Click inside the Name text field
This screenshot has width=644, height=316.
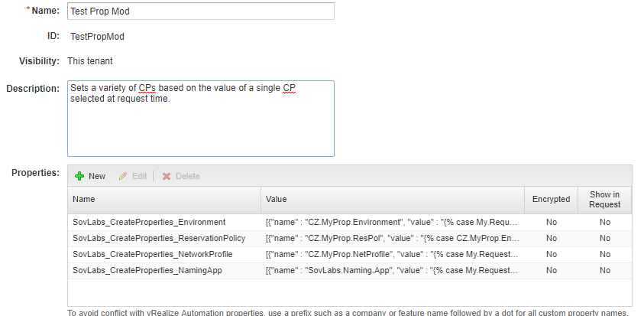[x=200, y=11]
